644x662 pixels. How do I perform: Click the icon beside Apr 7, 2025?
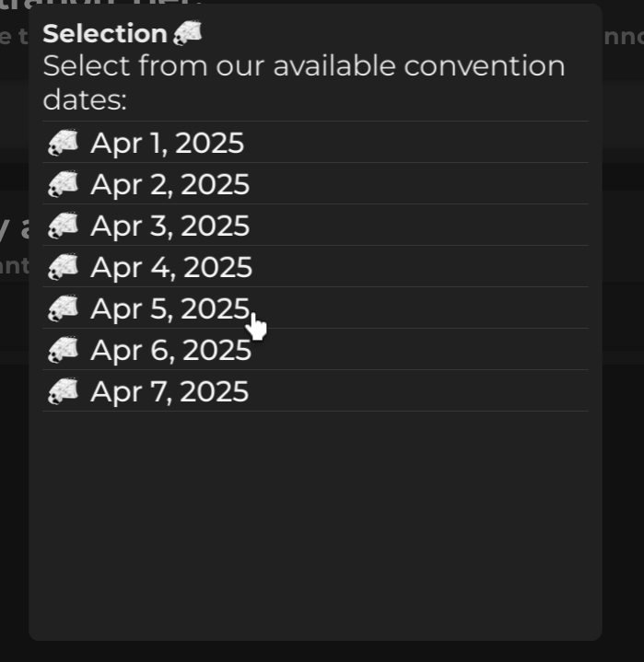63,391
